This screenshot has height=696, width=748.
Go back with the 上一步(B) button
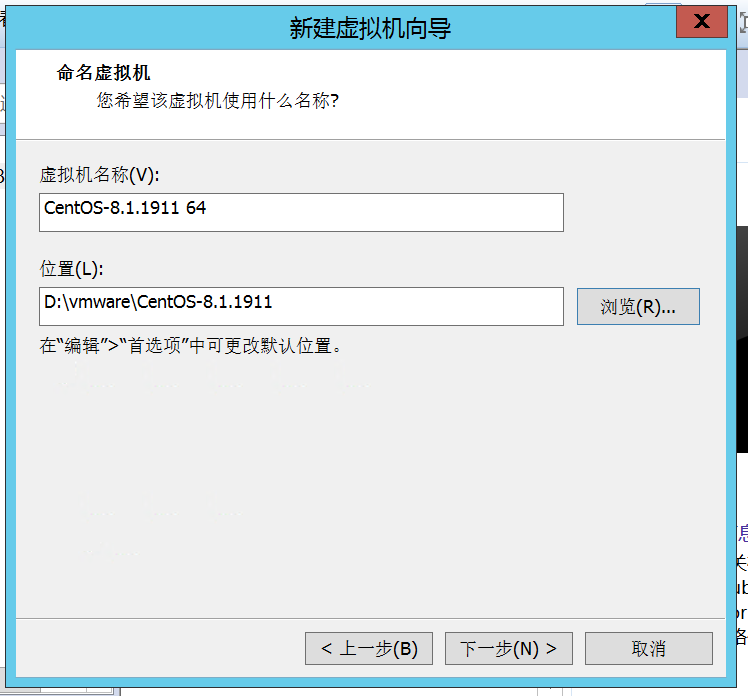369,648
